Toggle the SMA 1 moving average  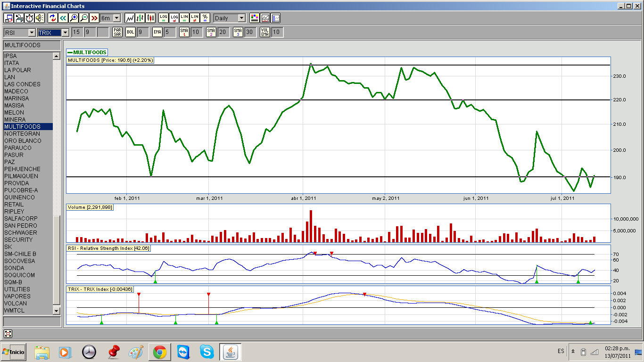tap(184, 32)
